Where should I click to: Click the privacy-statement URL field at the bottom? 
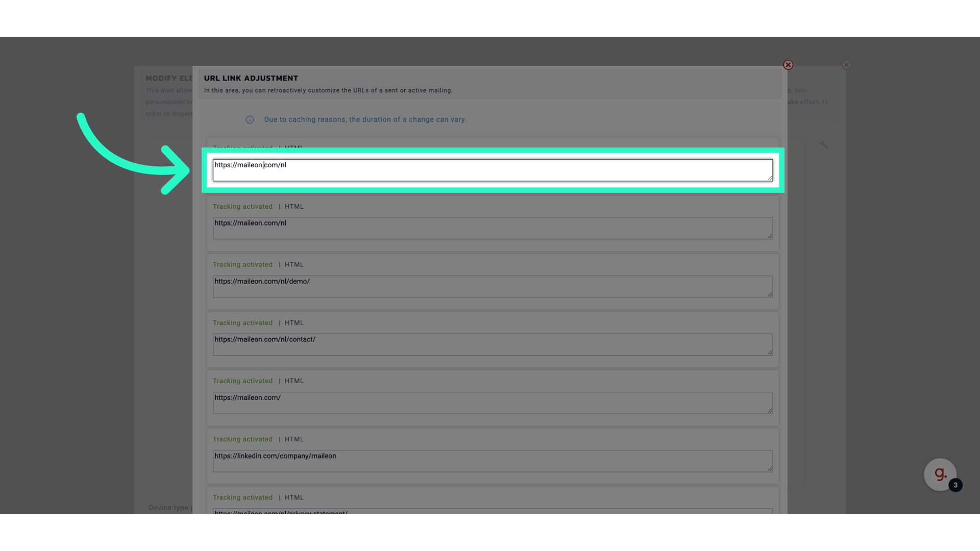click(493, 511)
